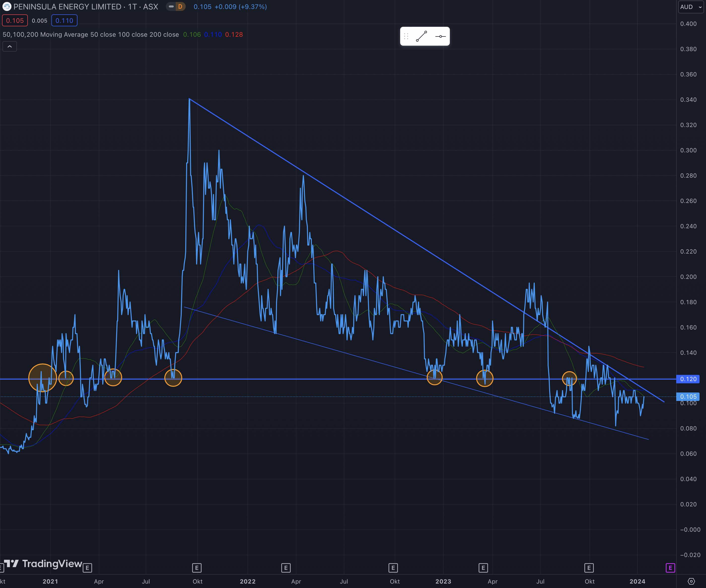Select the horizontal line drawing tool
The width and height of the screenshot is (706, 588).
(440, 36)
